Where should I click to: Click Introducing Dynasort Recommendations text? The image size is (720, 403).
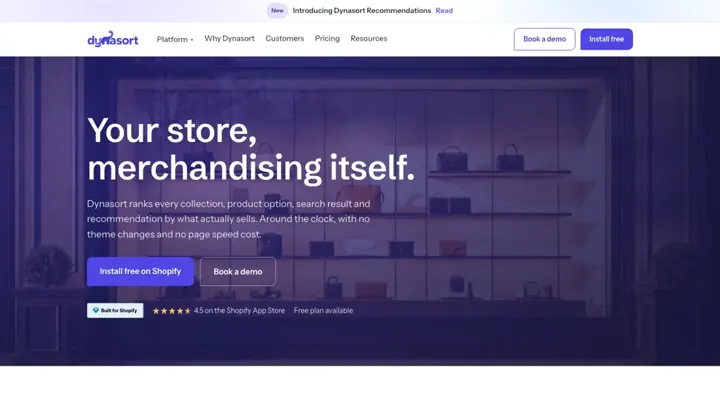point(361,11)
